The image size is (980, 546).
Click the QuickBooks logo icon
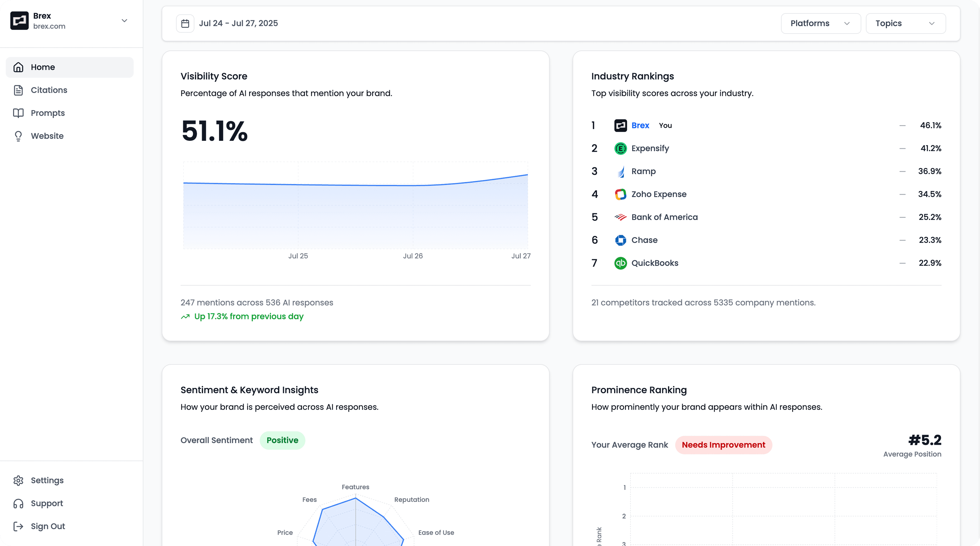620,263
